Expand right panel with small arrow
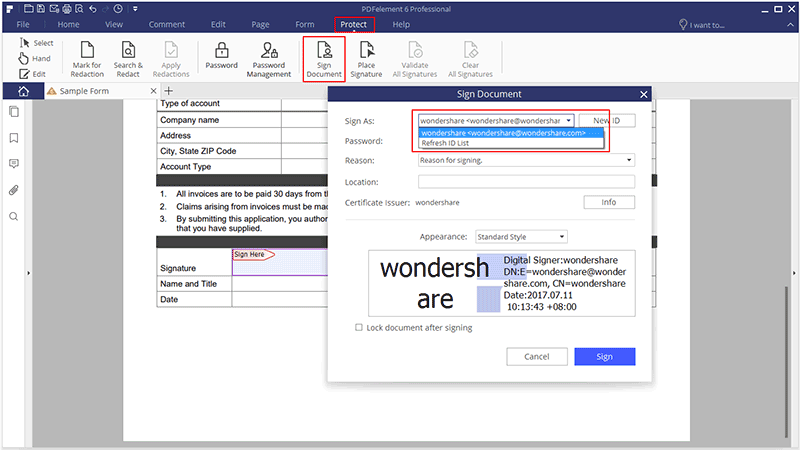 [794, 273]
